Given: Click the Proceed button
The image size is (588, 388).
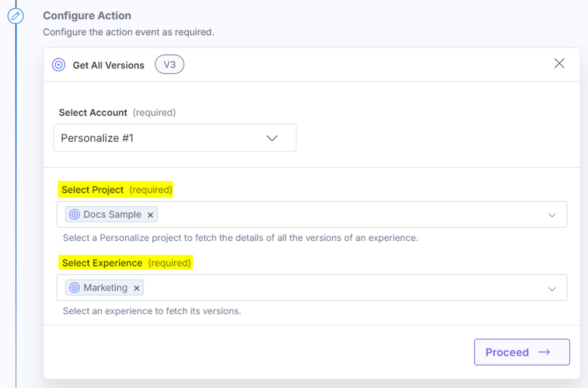Looking at the screenshot, I should tap(522, 352).
